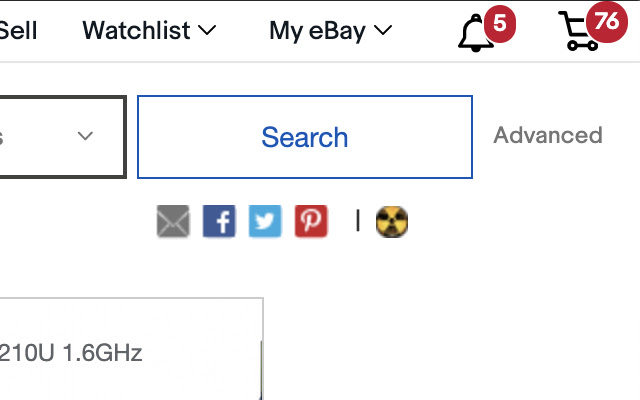Click the yellow radioactive symbol icon
The width and height of the screenshot is (640, 400).
[392, 221]
